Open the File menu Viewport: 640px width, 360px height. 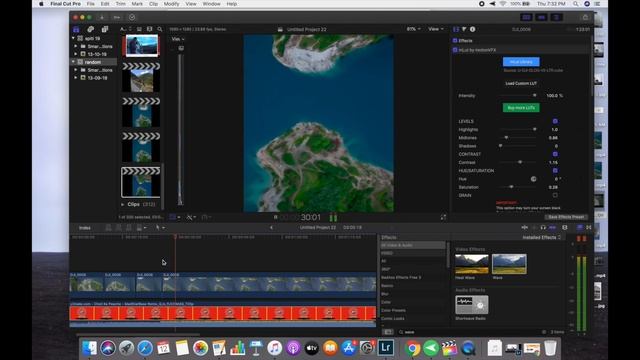coord(91,4)
